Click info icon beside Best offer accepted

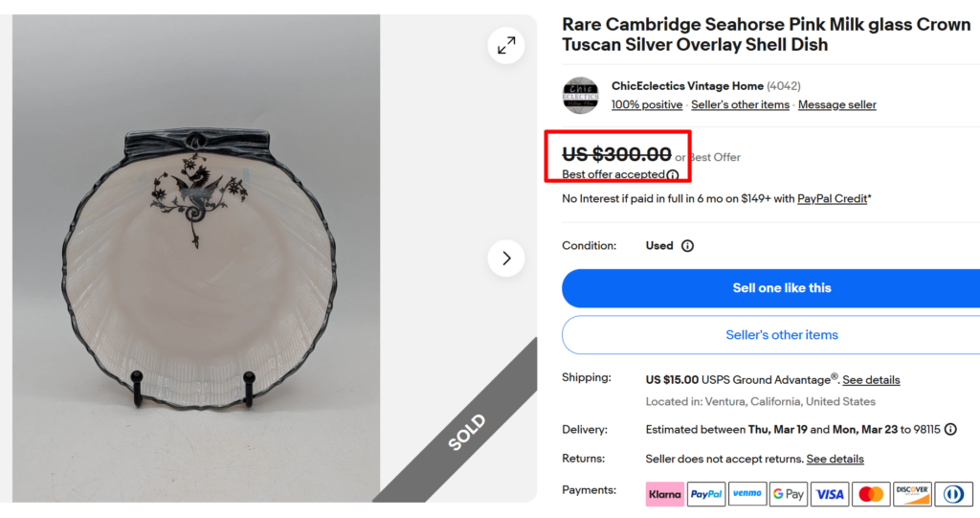pos(673,175)
